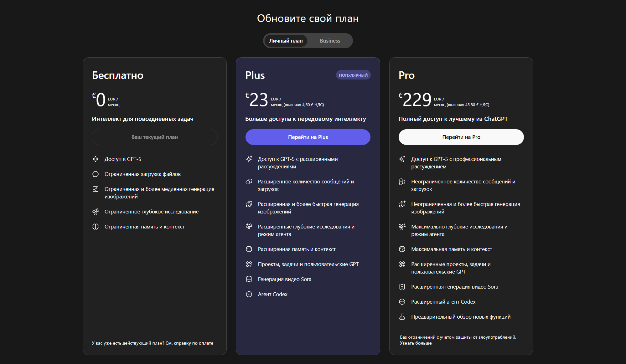Click the €229 price on Pro plan
The image size is (626, 364).
tap(415, 100)
